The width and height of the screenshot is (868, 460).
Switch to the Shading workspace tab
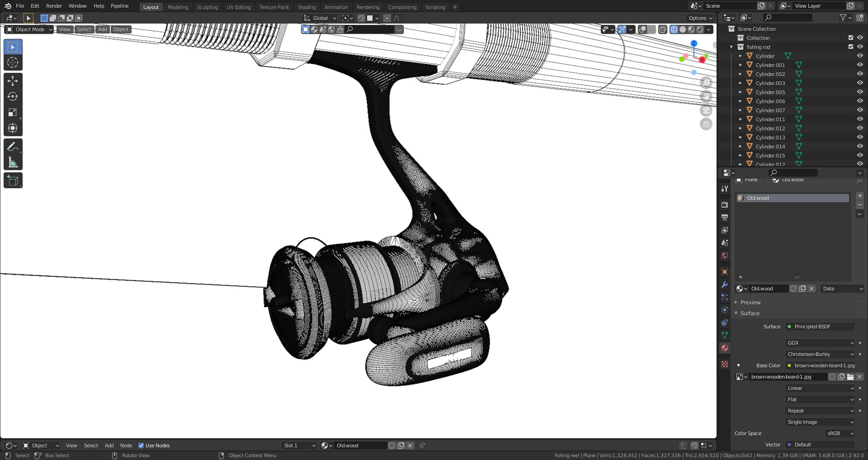[307, 7]
